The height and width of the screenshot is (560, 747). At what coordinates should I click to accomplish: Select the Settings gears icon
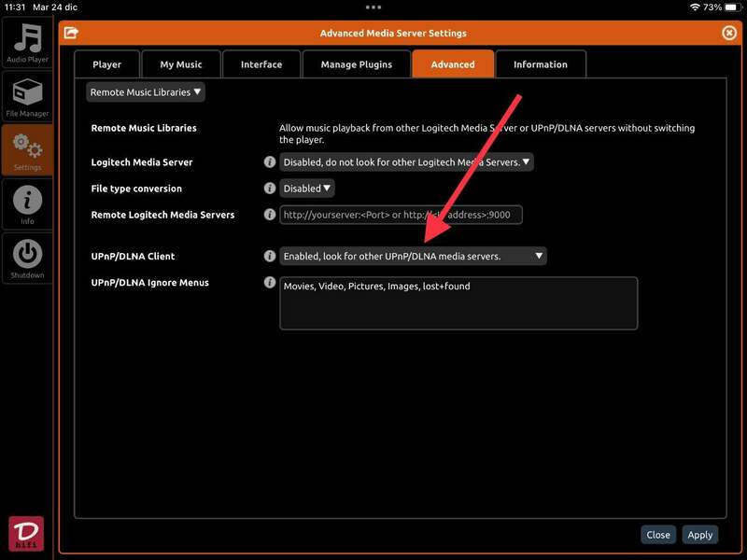pos(27,150)
